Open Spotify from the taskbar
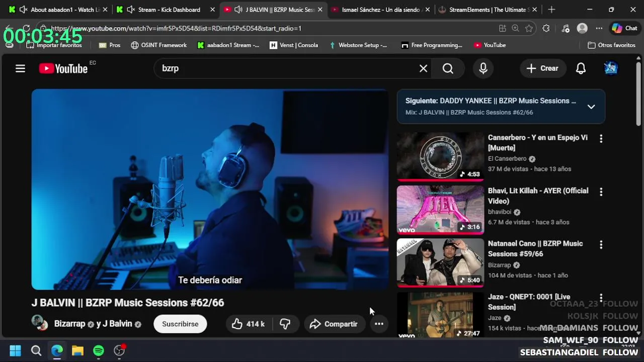Image resolution: width=644 pixels, height=362 pixels. 99,350
